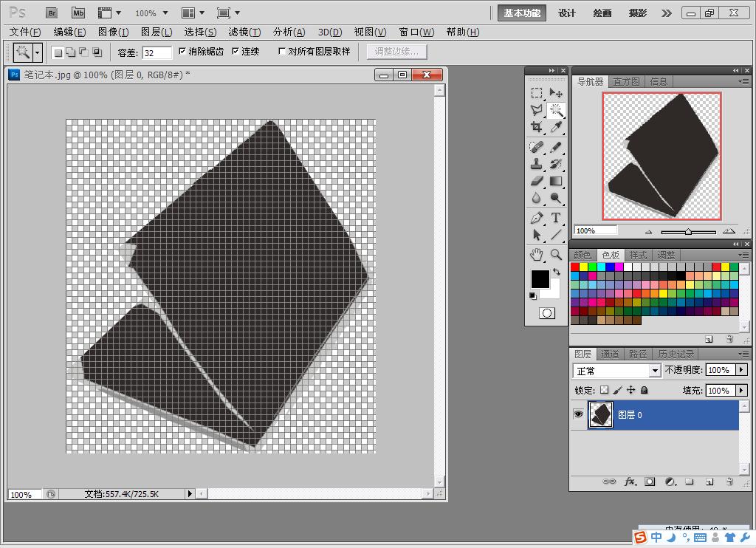Hide 图层 0 with the eye icon

click(578, 414)
